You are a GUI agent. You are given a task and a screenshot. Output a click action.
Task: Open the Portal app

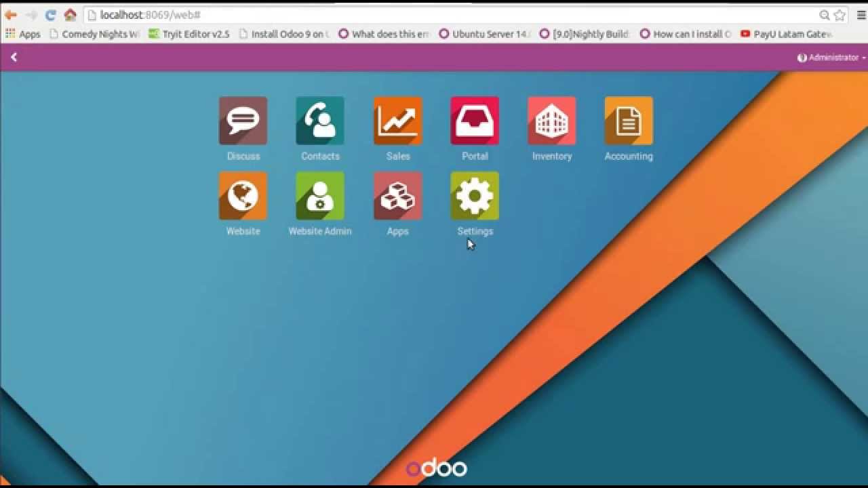pyautogui.click(x=475, y=121)
